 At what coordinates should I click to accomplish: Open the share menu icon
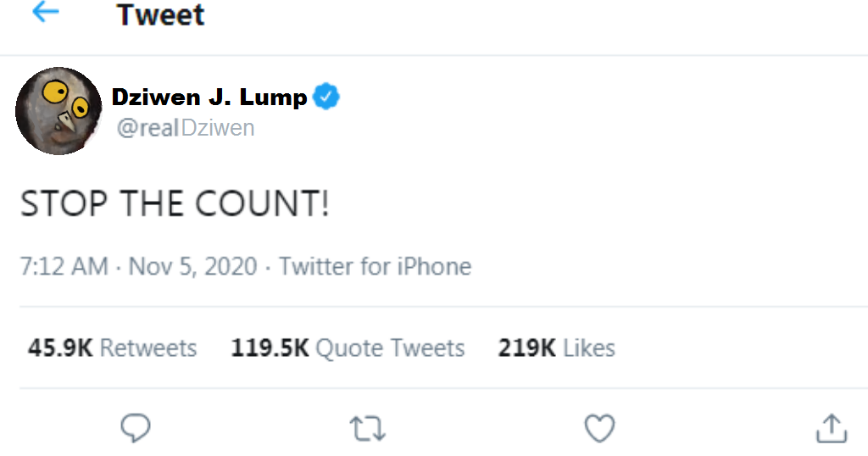832,428
